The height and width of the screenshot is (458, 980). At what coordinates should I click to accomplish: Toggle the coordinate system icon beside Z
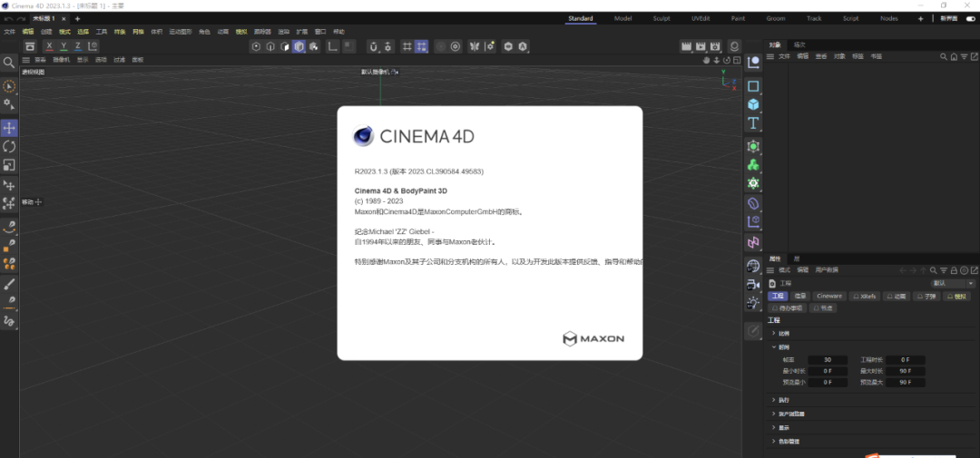pyautogui.click(x=93, y=46)
